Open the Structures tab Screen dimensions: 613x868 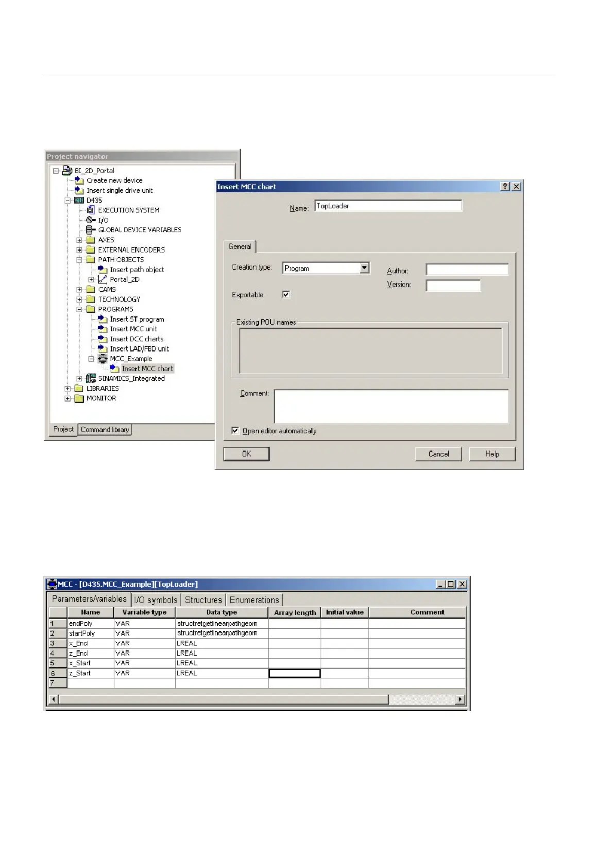click(x=203, y=600)
